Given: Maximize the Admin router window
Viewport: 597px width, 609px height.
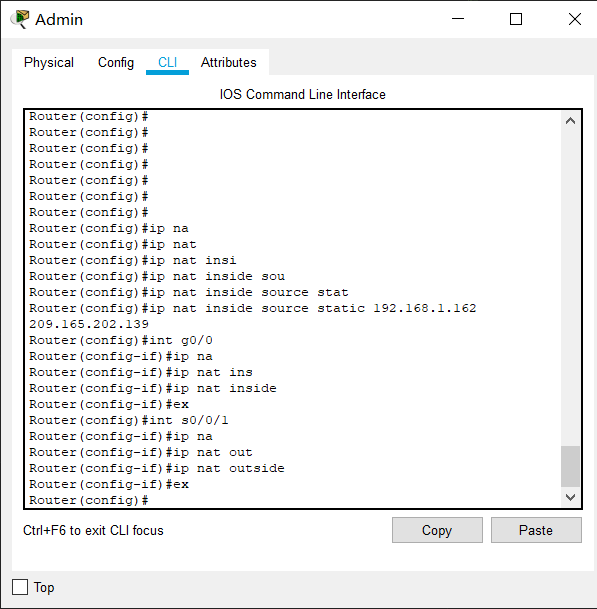Looking at the screenshot, I should pos(516,19).
